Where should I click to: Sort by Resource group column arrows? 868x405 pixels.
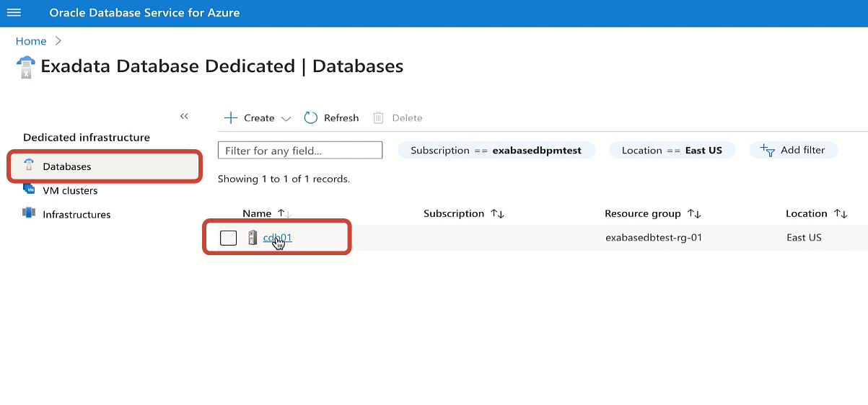[694, 214]
